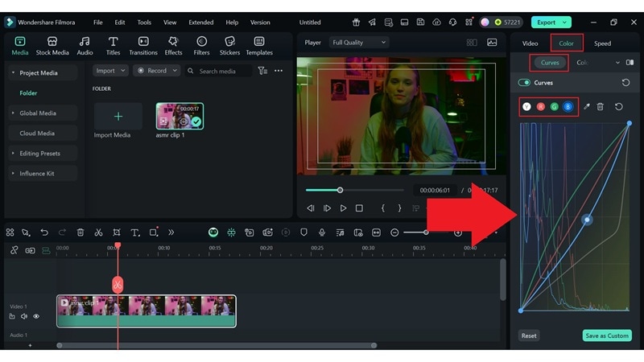Open the Full Quality dropdown
This screenshot has height=362, width=644.
click(x=358, y=43)
